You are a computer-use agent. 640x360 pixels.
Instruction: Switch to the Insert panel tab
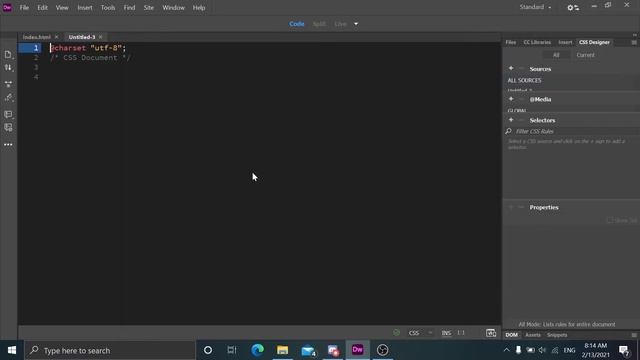click(x=565, y=42)
